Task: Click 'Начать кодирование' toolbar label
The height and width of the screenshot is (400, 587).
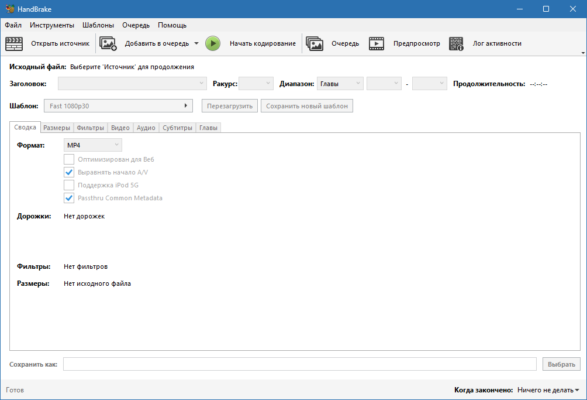Action: (262, 43)
